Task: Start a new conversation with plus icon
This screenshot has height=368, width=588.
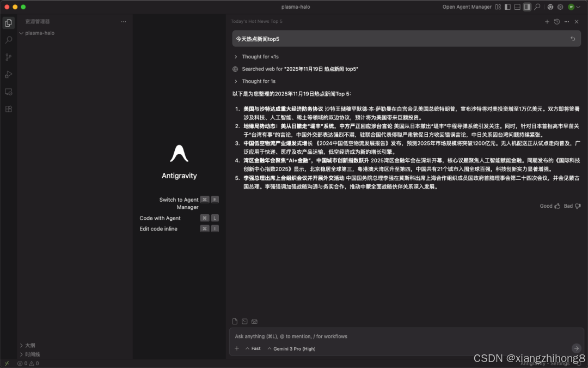Action: [547, 22]
